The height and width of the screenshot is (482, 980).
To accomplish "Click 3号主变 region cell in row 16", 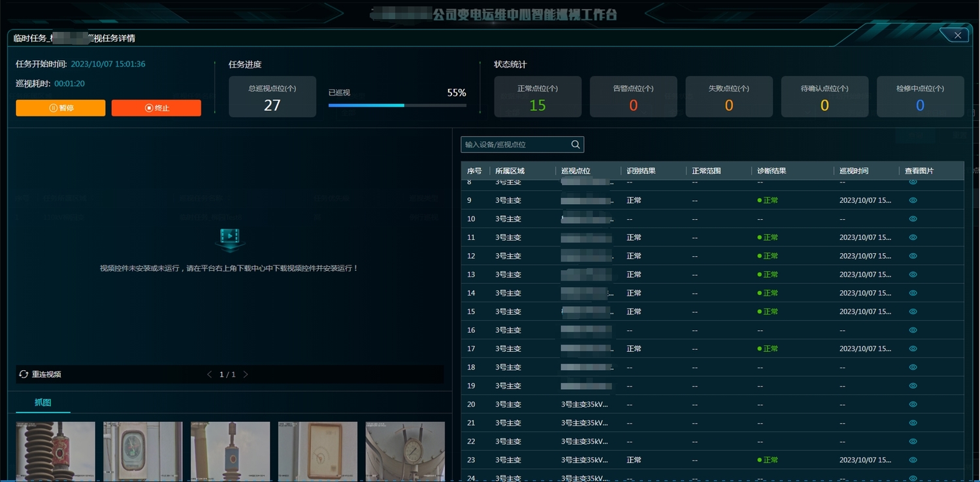I will [x=508, y=330].
